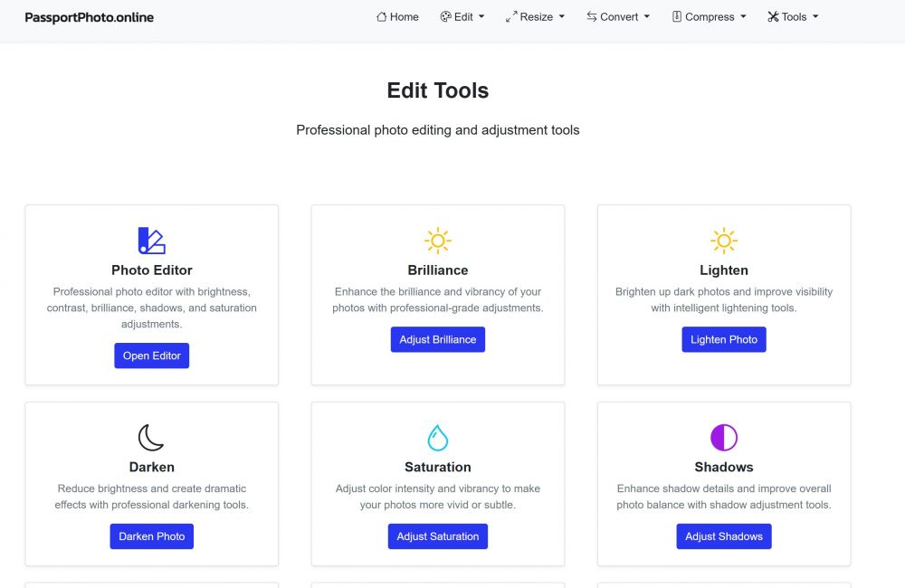The width and height of the screenshot is (905, 588).
Task: Open the Resize dropdown menu
Action: click(536, 17)
